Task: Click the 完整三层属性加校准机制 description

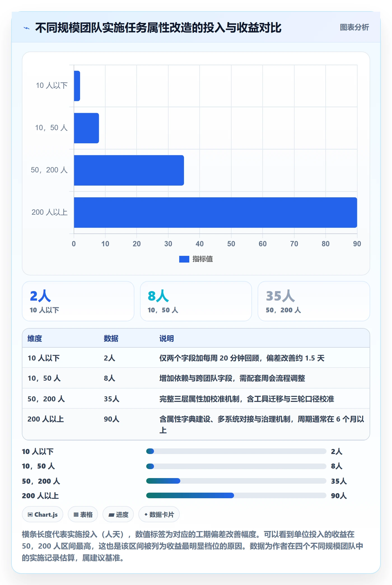Action: pyautogui.click(x=247, y=399)
